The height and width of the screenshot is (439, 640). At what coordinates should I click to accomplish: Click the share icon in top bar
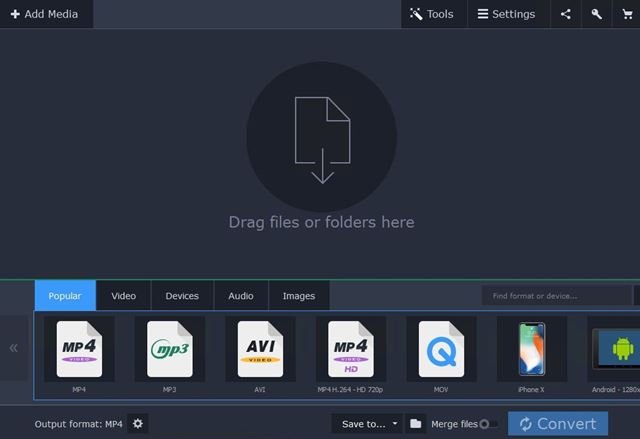(566, 14)
